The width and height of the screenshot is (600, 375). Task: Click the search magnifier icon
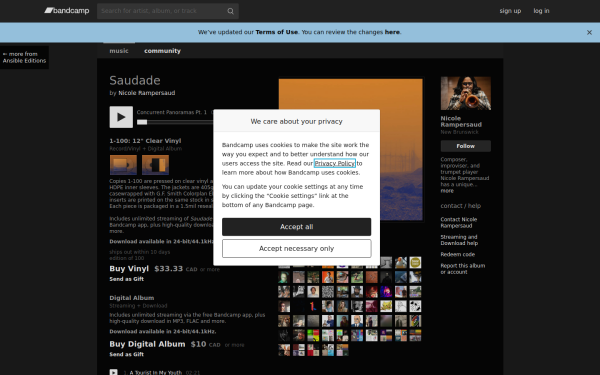tap(230, 11)
